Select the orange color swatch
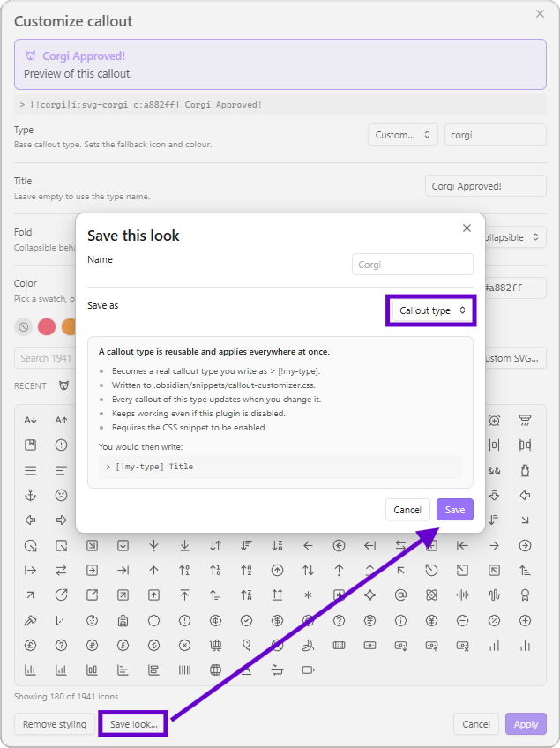 (x=69, y=327)
